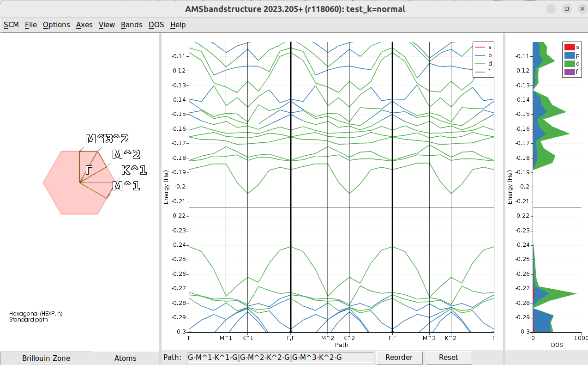Minimize the AMSbandstructure window

coord(552,9)
